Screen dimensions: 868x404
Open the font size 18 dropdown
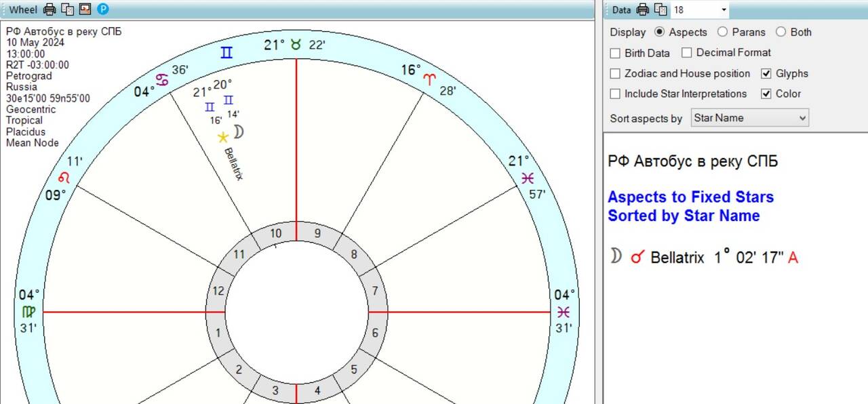pos(724,10)
